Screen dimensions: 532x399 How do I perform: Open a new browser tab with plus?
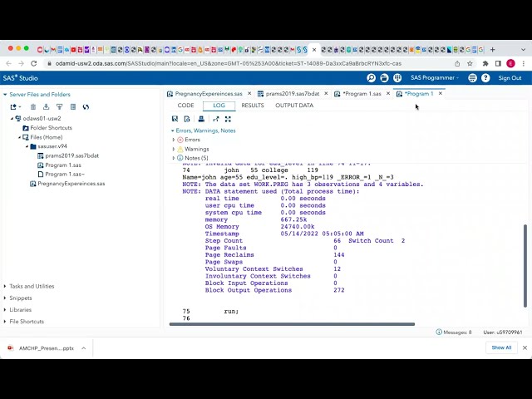point(493,50)
